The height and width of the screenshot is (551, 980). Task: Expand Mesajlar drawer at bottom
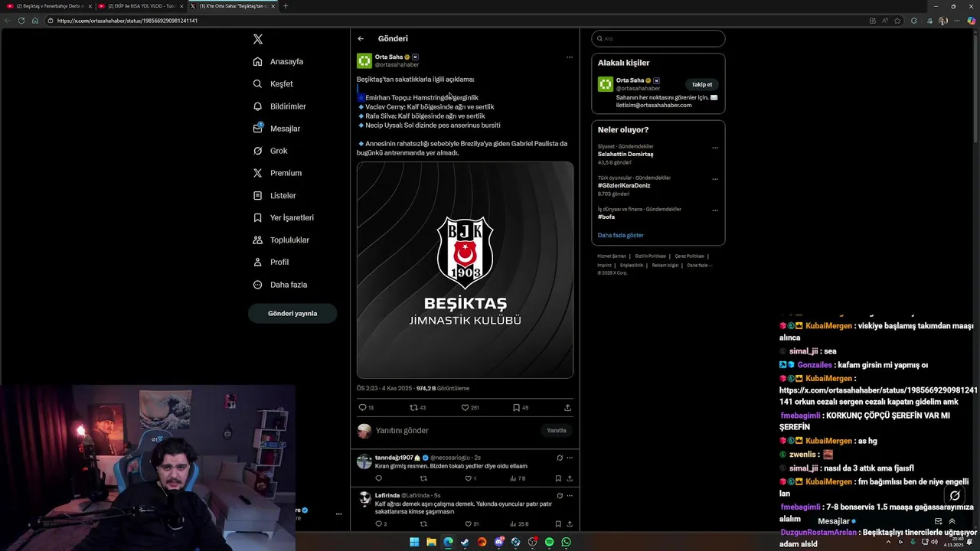click(952, 521)
